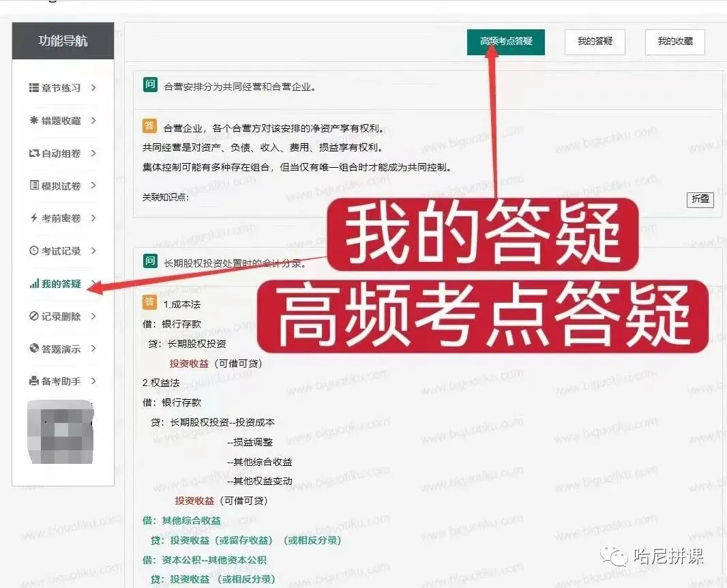Click the 2.权益法 heading

(161, 383)
